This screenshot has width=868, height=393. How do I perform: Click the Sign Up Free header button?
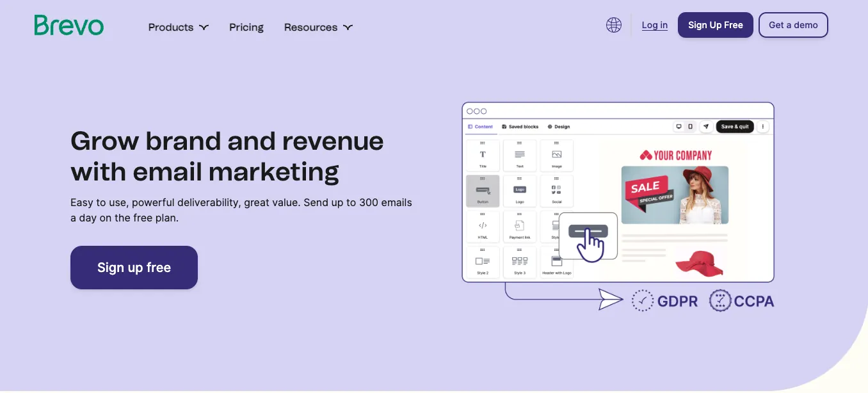coord(716,25)
